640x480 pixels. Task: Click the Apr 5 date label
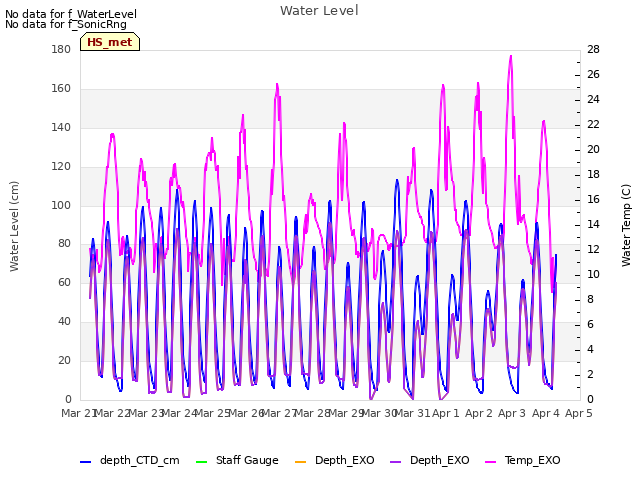point(578,413)
